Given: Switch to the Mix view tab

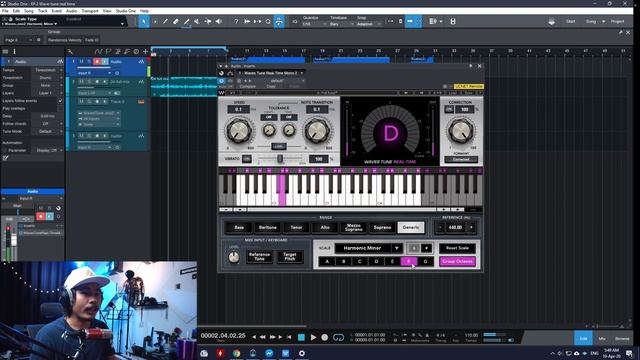Looking at the screenshot, I should pos(602,338).
